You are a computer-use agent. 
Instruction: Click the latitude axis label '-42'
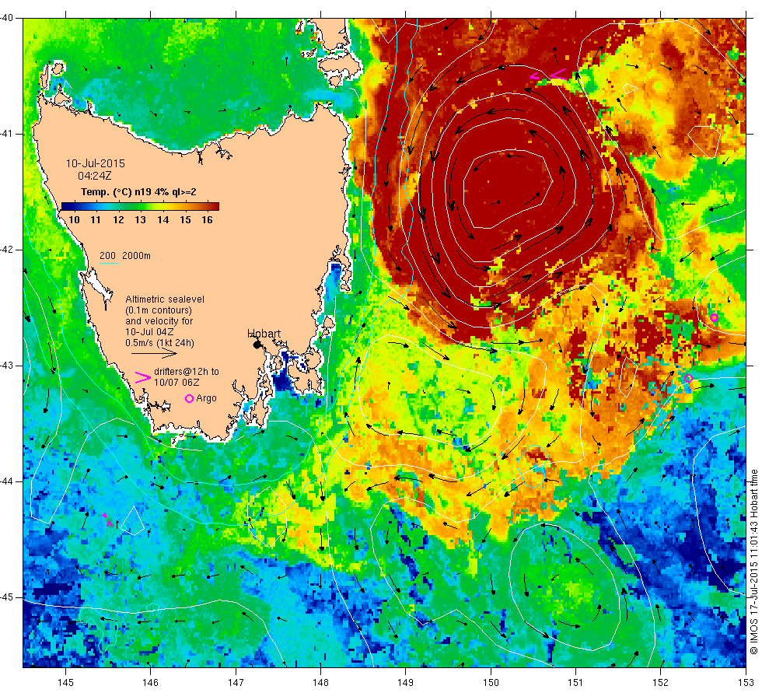coord(7,250)
